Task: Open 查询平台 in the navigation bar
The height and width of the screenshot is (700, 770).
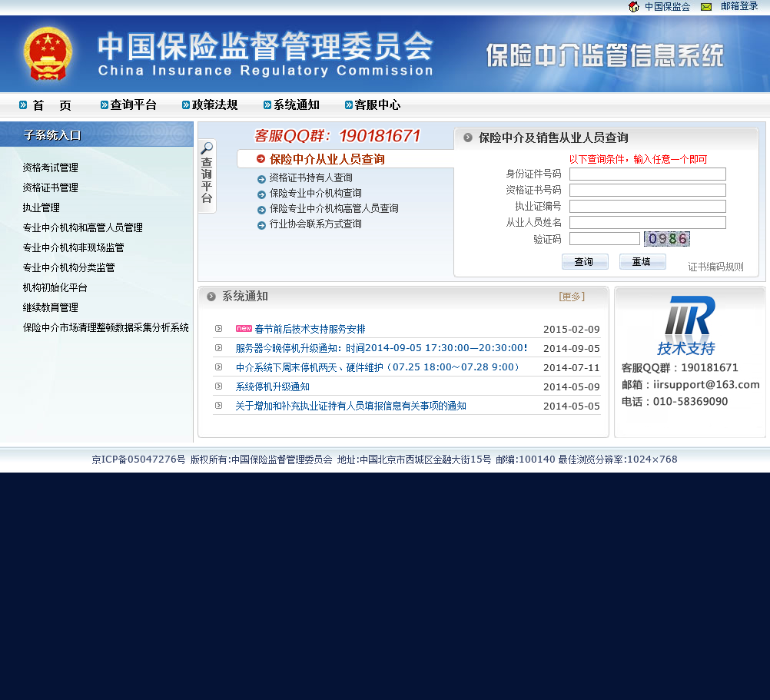Action: [133, 105]
